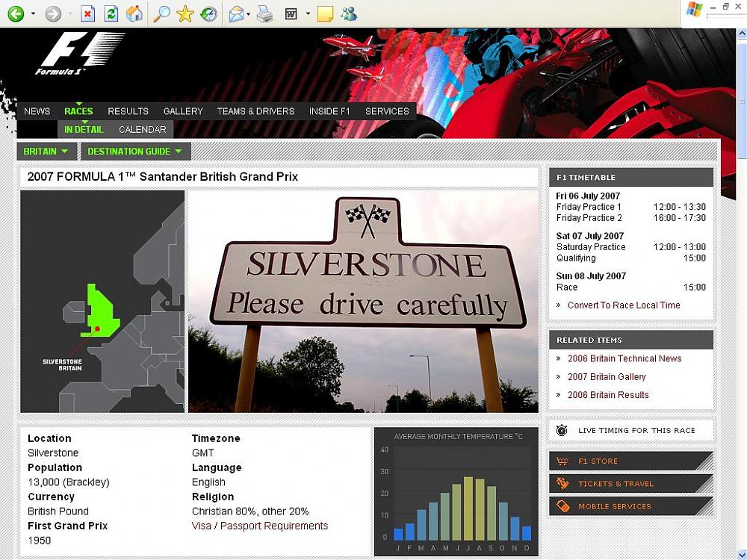Open LIVE TIMING FOR THIS RACE button
747x560 pixels.
[631, 431]
